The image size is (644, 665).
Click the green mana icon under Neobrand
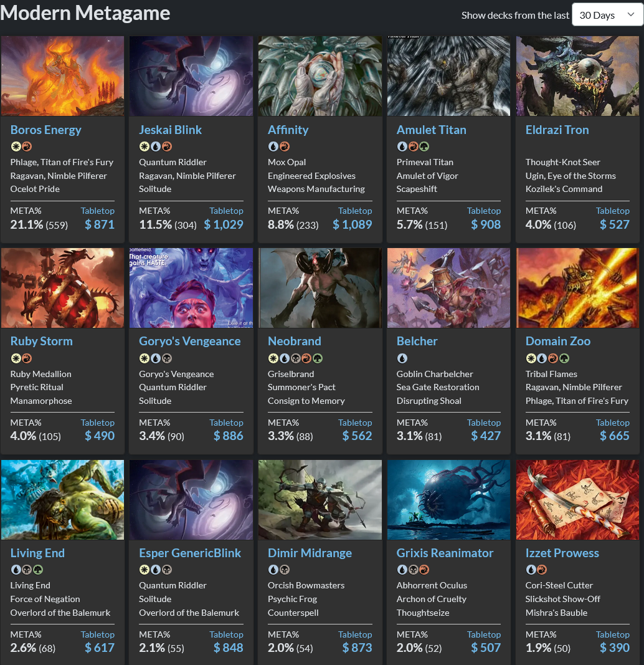pos(318,358)
